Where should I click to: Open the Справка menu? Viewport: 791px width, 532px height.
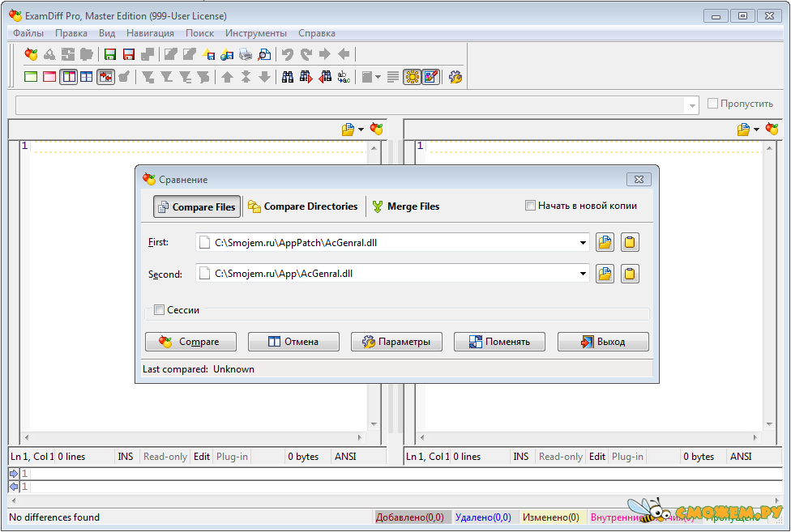point(317,33)
